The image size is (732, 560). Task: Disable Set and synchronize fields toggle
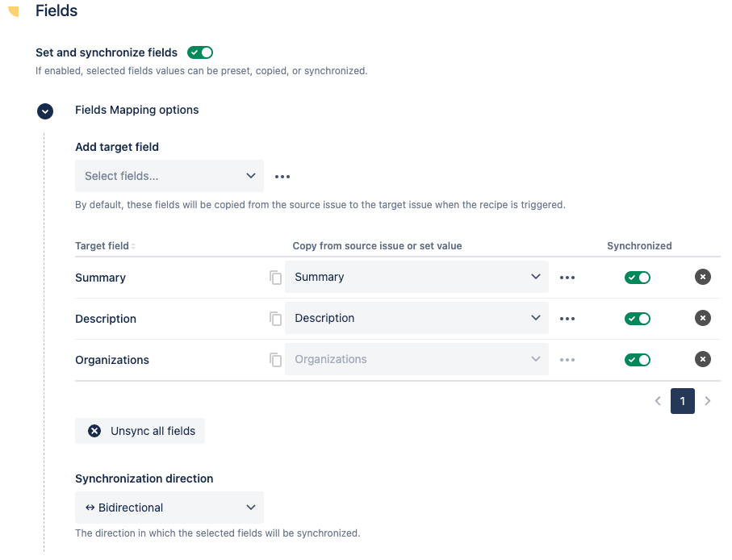(x=200, y=52)
